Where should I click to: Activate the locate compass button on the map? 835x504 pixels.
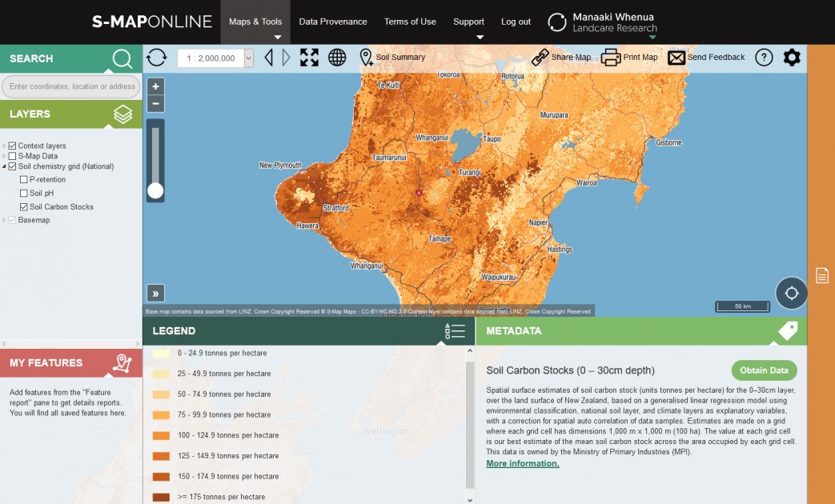point(791,293)
